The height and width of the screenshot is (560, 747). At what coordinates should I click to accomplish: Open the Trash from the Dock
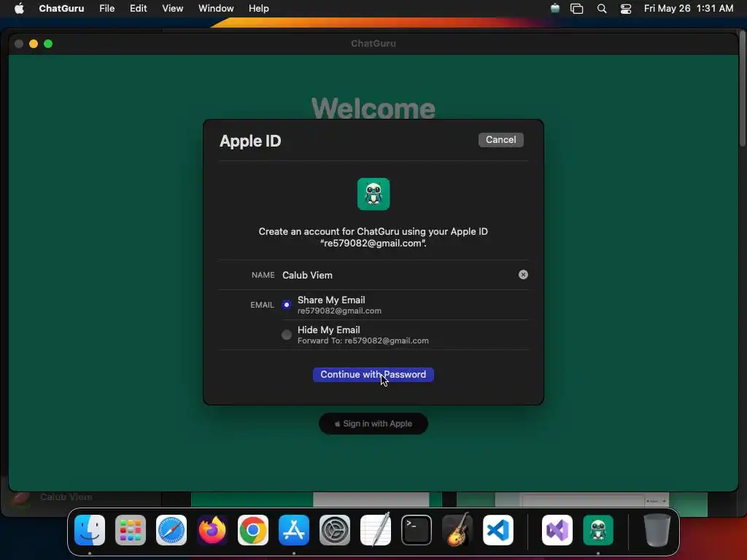[x=657, y=529]
